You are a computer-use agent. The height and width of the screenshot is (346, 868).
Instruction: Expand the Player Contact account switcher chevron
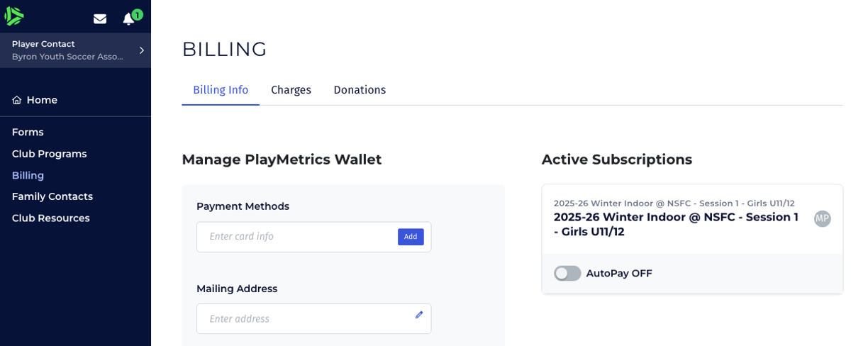141,50
